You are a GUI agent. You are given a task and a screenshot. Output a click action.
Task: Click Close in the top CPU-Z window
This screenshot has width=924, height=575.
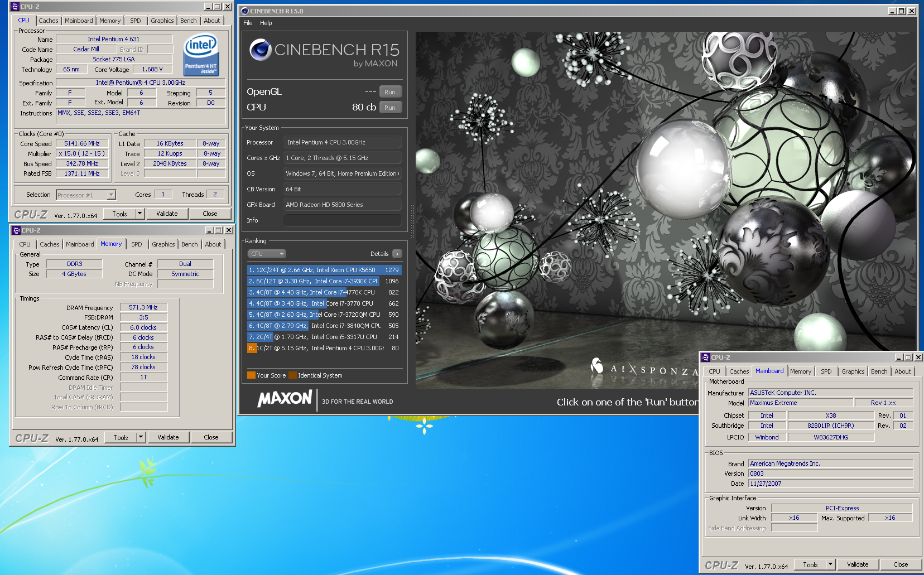pyautogui.click(x=210, y=214)
